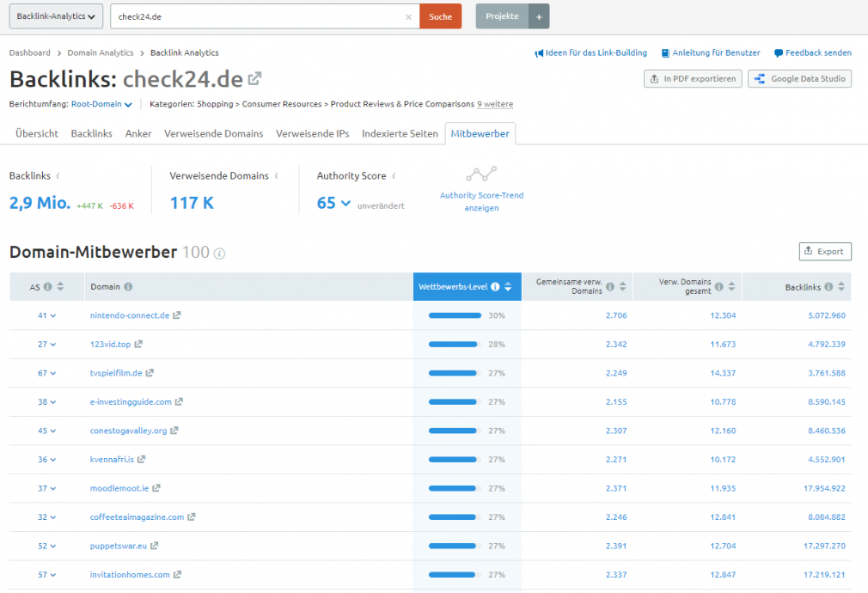This screenshot has width=868, height=593.
Task: Sort by Backlinks column arrows
Action: click(x=840, y=287)
